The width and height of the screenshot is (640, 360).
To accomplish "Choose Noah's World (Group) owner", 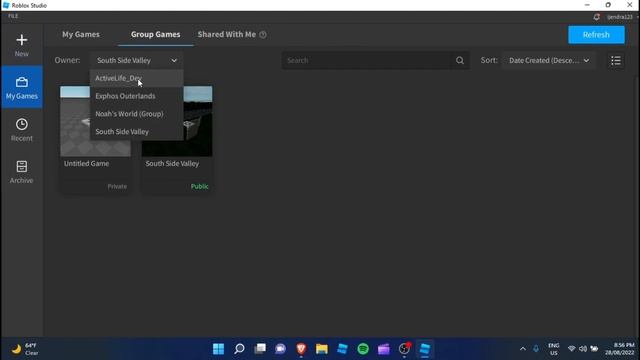I will pos(137,114).
